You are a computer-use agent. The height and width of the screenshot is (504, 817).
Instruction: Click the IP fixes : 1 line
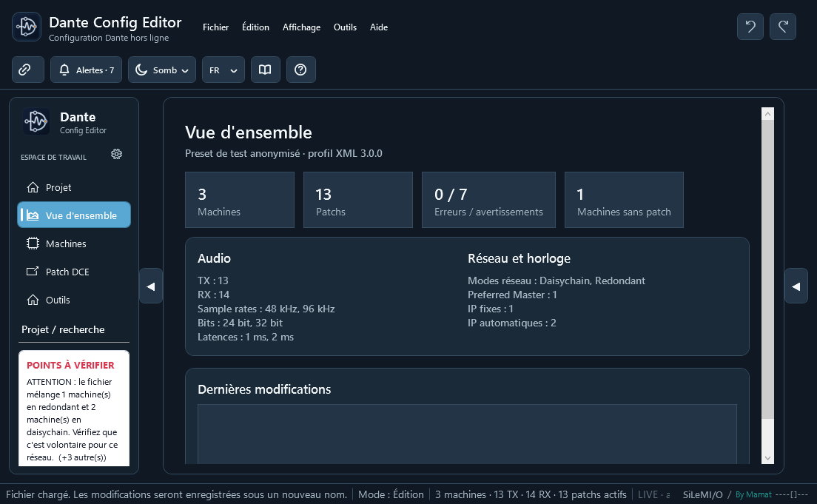(x=491, y=309)
